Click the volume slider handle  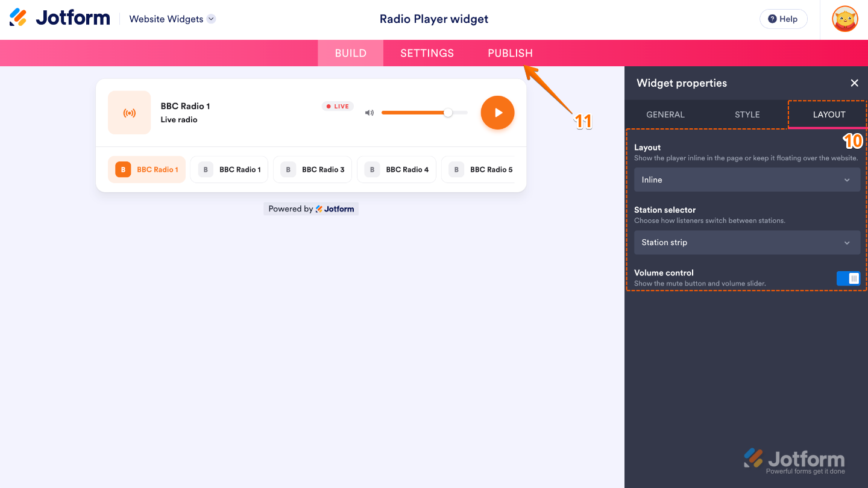[448, 113]
